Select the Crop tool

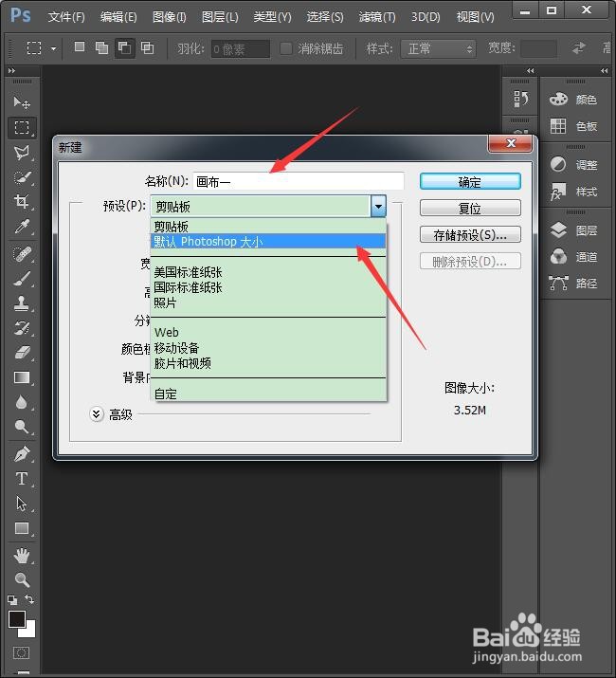coord(22,201)
